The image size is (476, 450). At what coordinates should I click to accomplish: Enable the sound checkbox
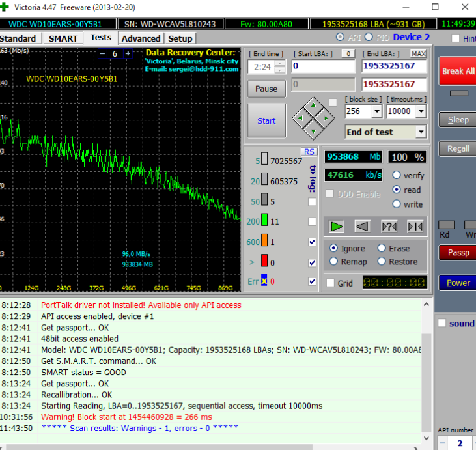[x=442, y=323]
